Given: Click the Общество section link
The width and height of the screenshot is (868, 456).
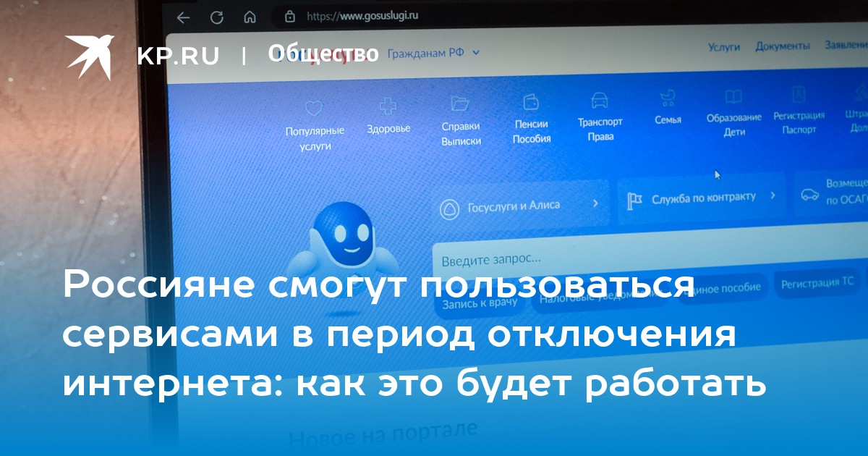Looking at the screenshot, I should point(323,54).
